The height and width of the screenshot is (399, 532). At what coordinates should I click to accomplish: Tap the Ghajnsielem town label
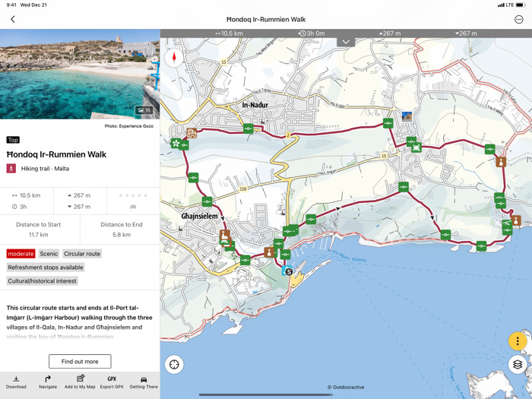tap(199, 216)
